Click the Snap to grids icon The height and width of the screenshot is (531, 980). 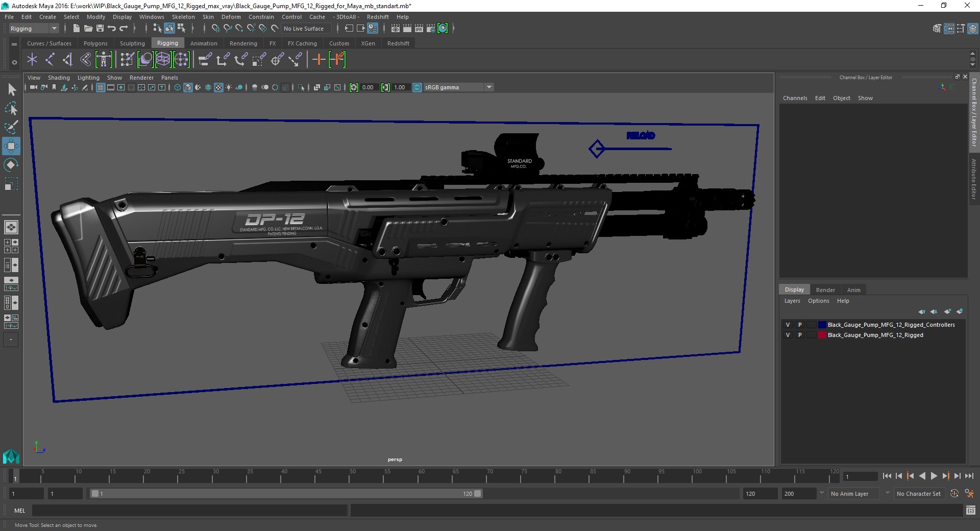pyautogui.click(x=215, y=29)
